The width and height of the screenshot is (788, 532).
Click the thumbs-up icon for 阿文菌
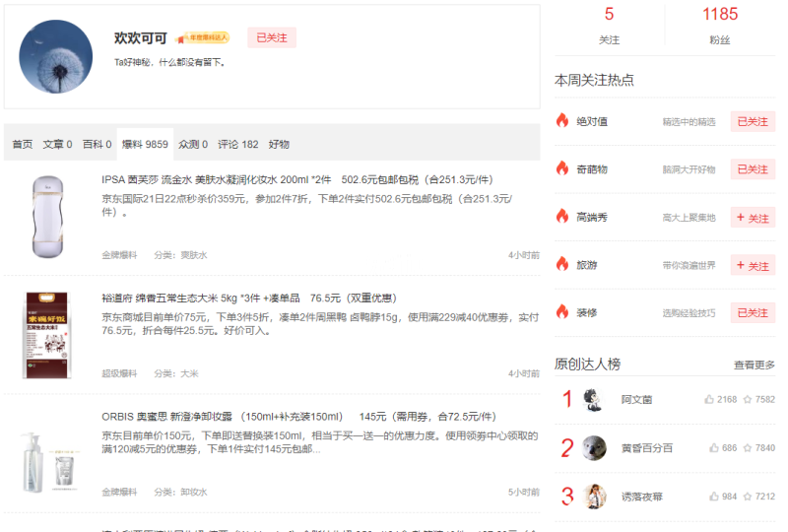709,400
